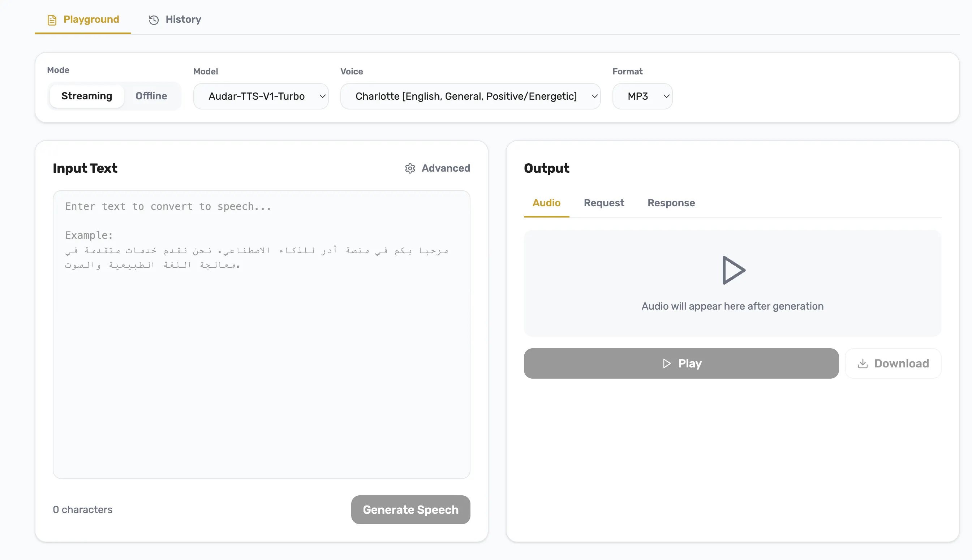Click the Download button
The height and width of the screenshot is (560, 972).
(x=893, y=363)
